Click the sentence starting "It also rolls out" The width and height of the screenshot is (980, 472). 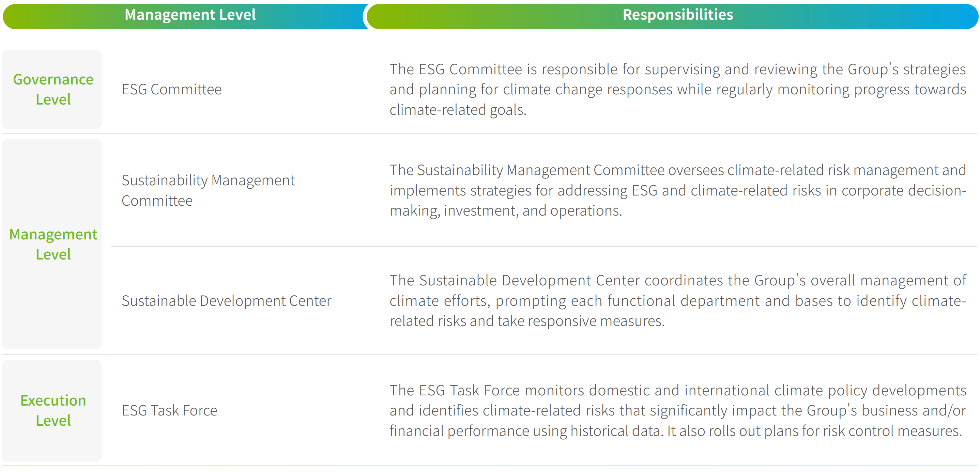(x=814, y=431)
